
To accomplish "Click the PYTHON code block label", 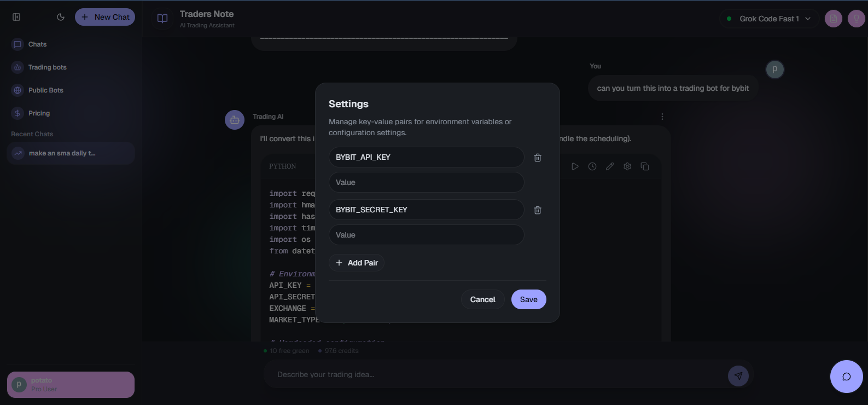I will coord(283,166).
